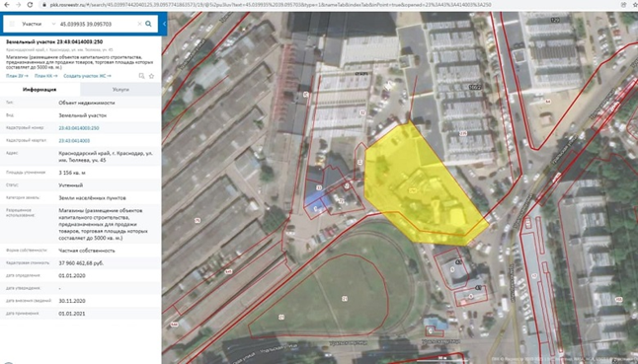Select the yellow highlighted land parcel

(x=423, y=186)
